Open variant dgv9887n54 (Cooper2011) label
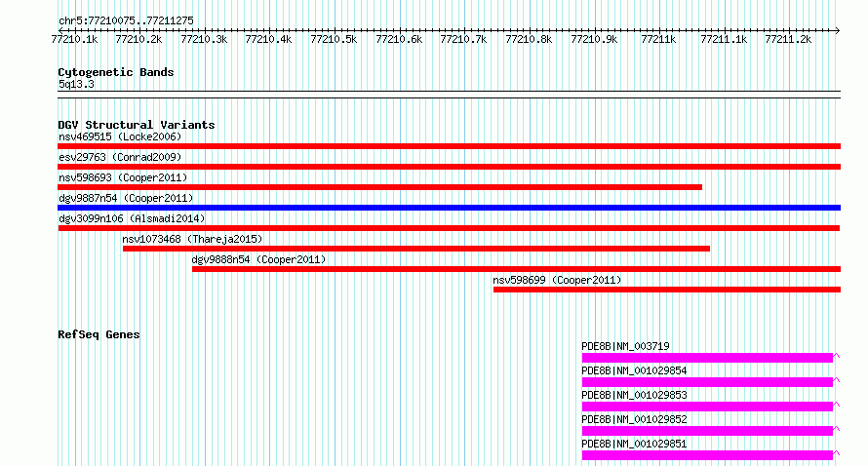 coord(126,198)
